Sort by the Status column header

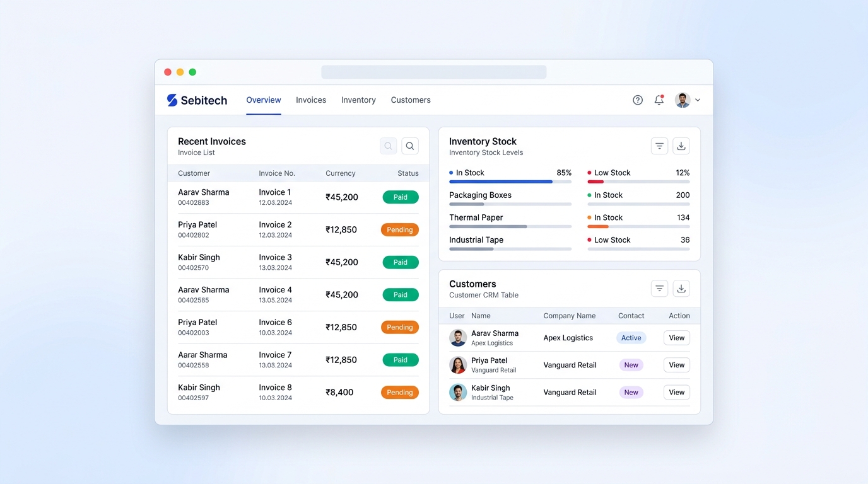point(408,173)
